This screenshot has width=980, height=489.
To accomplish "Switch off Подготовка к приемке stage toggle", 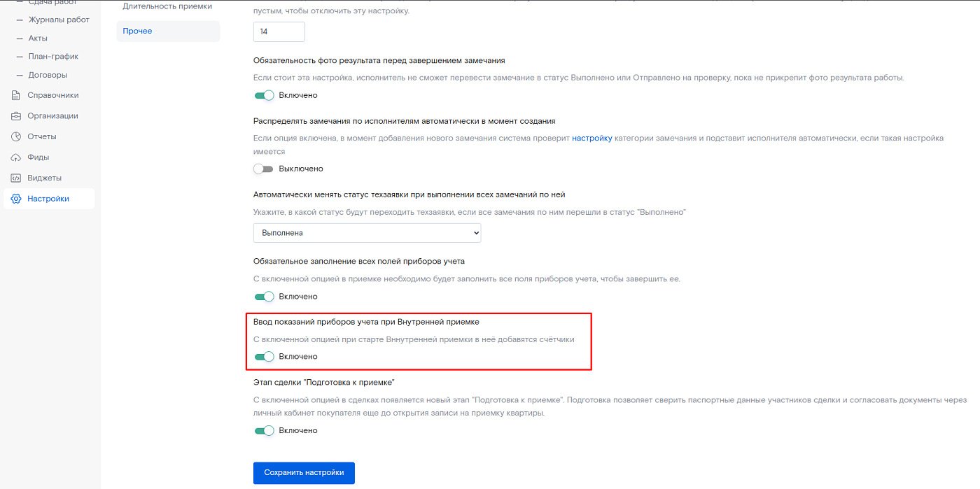I will pos(264,431).
